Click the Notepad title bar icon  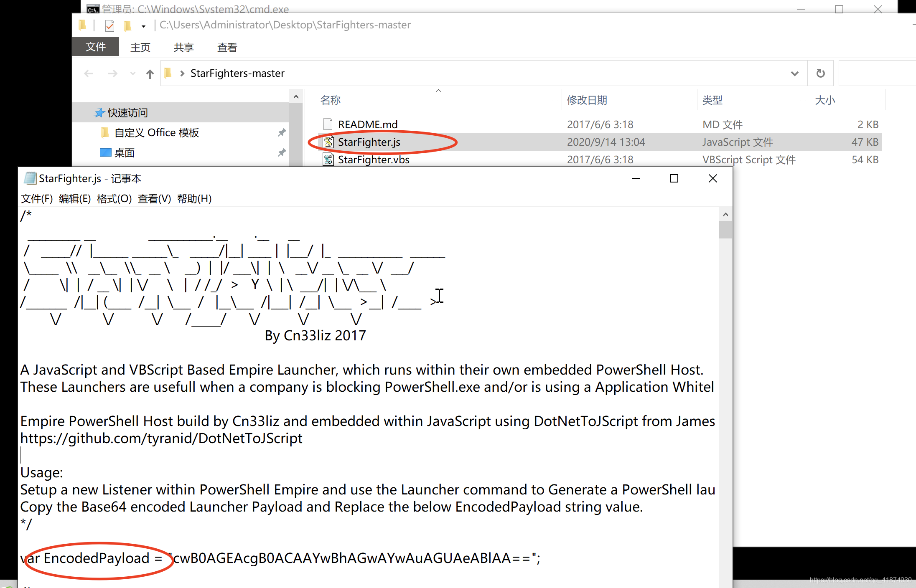[x=30, y=178]
